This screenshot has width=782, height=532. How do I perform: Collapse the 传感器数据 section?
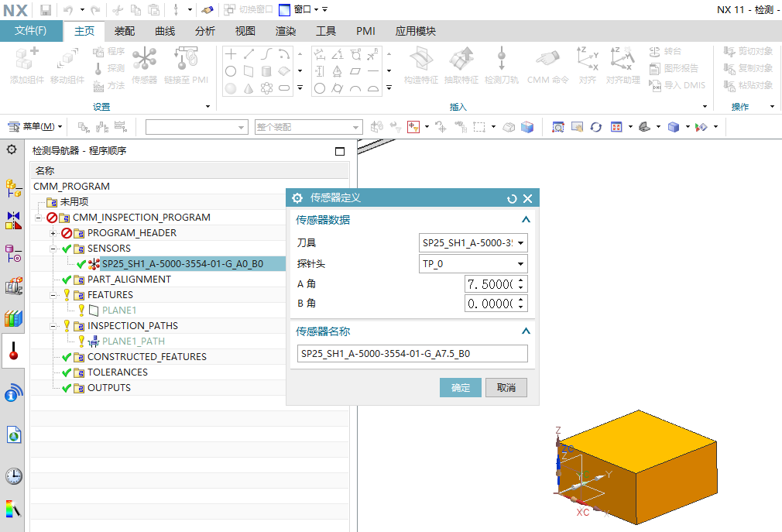(526, 220)
